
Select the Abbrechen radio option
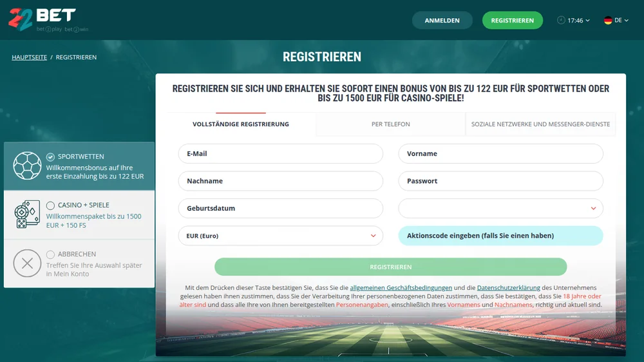coord(50,254)
